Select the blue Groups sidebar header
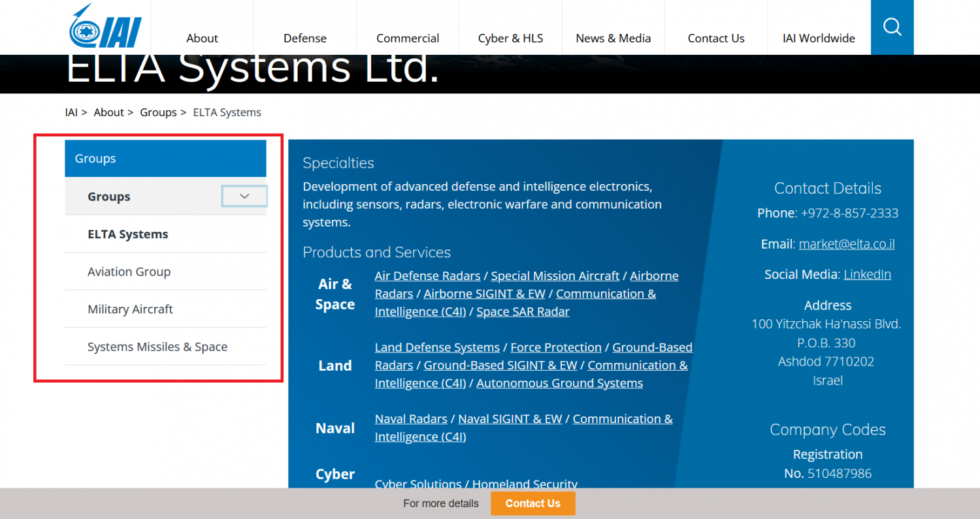 (x=165, y=158)
